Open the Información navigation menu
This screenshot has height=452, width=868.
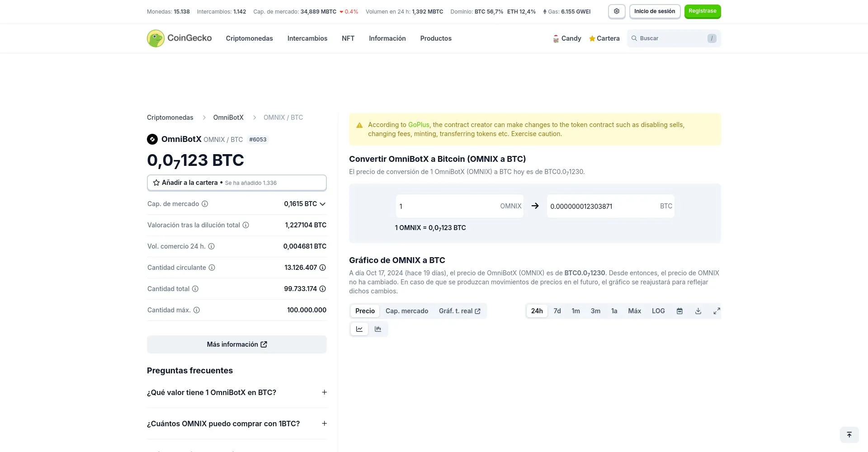(387, 38)
